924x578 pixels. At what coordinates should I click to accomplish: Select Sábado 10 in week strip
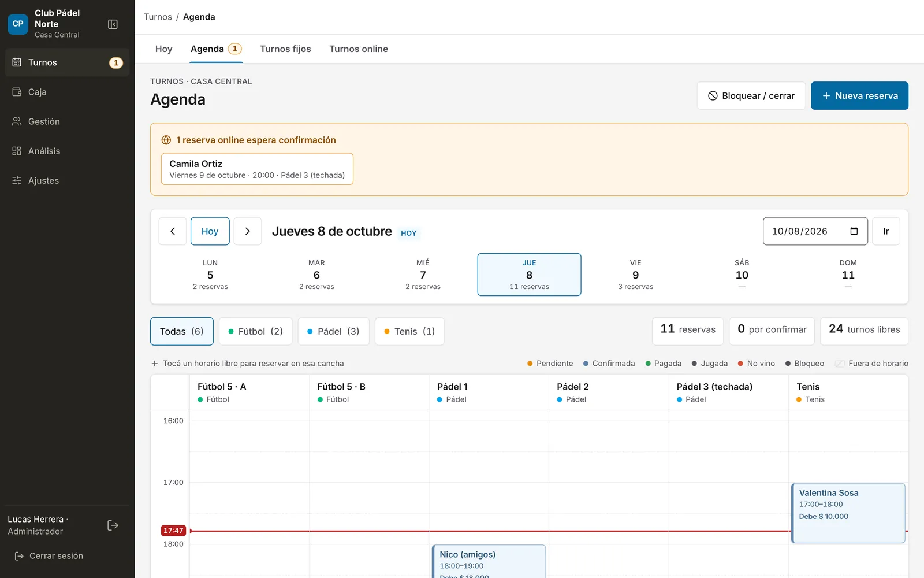pyautogui.click(x=742, y=275)
